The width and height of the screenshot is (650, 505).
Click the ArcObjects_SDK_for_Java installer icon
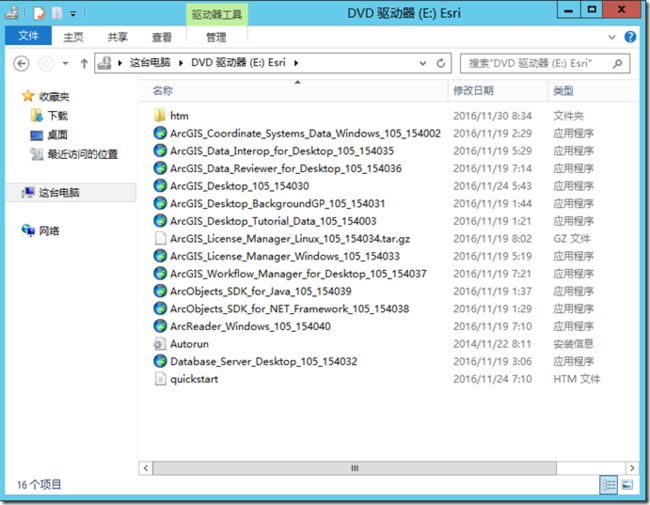pos(160,291)
